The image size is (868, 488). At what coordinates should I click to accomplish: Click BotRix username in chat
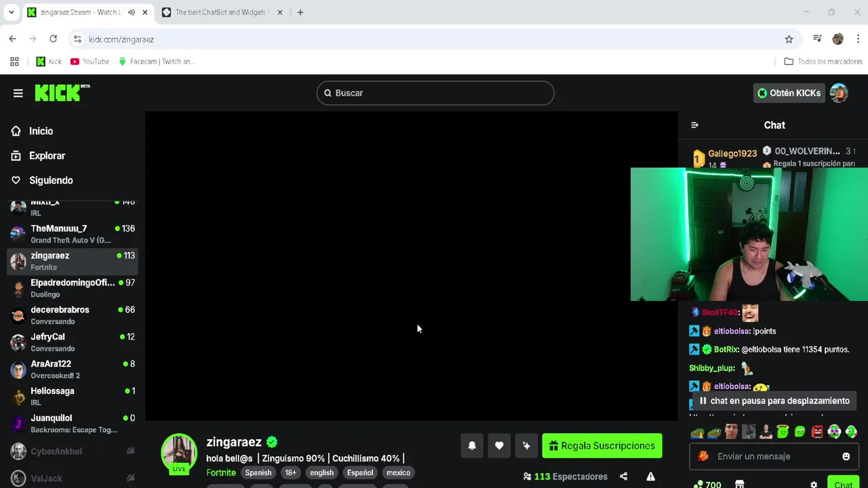[x=726, y=350]
